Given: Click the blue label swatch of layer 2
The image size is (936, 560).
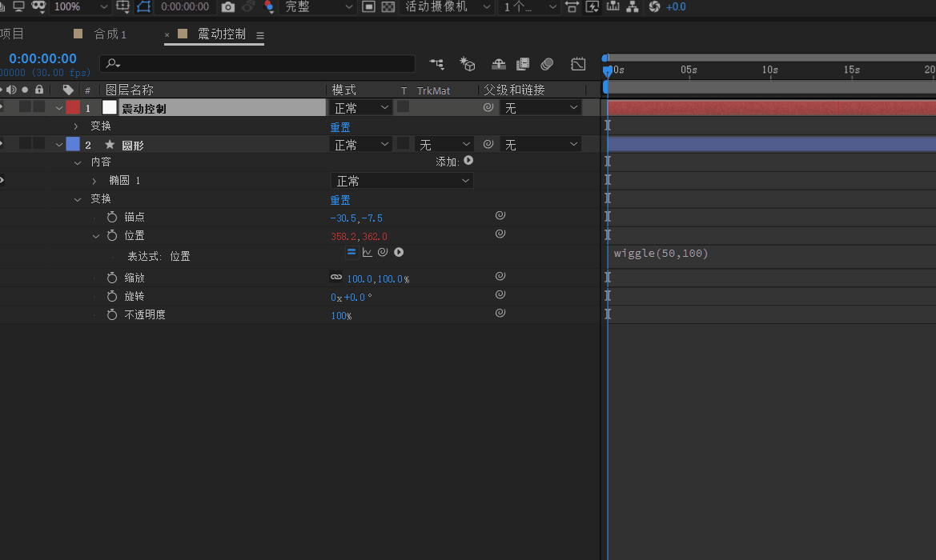Looking at the screenshot, I should click(73, 144).
